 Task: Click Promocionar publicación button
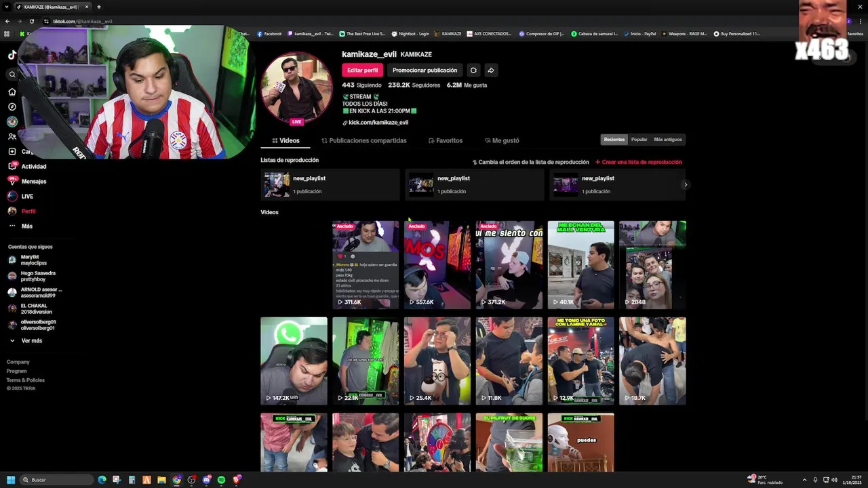tap(425, 70)
